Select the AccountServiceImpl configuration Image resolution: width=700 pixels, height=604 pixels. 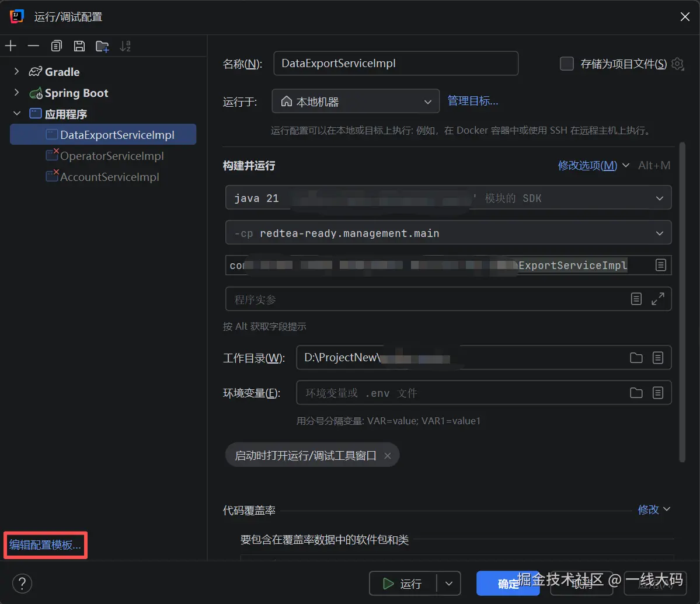[x=103, y=177]
